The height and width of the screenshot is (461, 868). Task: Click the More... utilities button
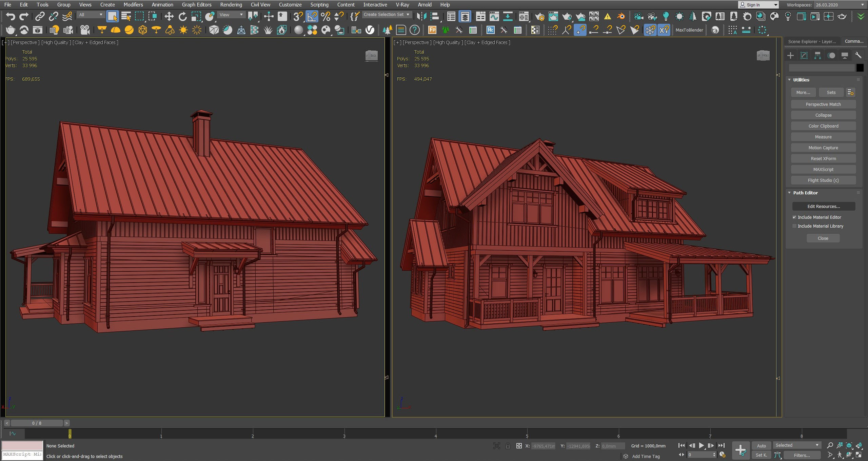click(803, 92)
